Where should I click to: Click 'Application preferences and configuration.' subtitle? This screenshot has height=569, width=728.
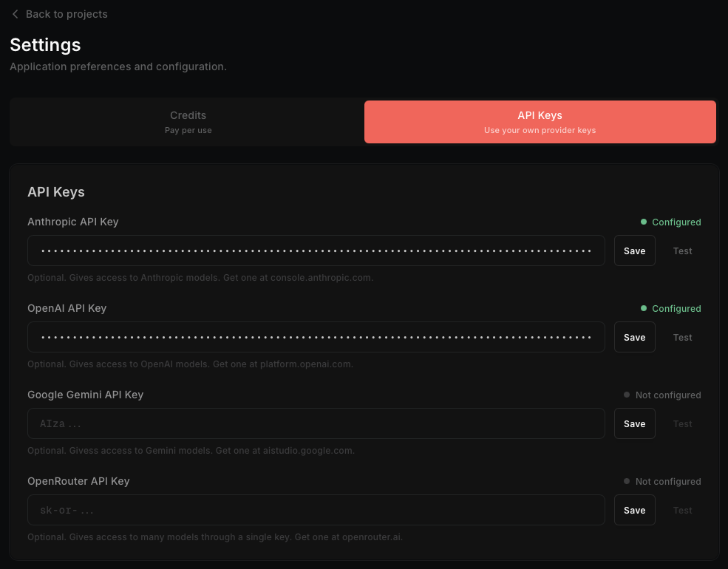point(118,67)
